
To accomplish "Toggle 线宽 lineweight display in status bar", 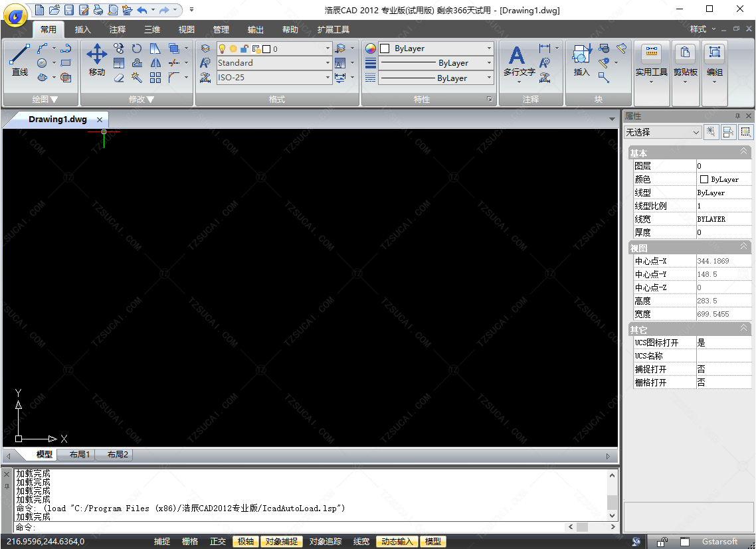I will click(361, 542).
